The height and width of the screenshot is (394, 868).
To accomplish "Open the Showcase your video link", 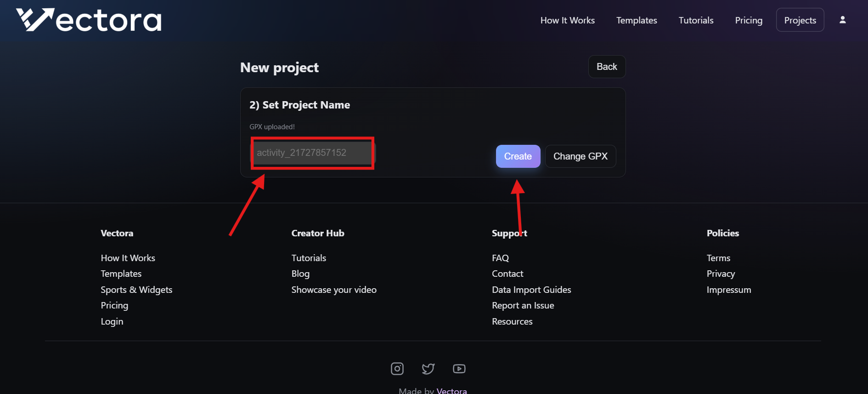I will click(334, 290).
